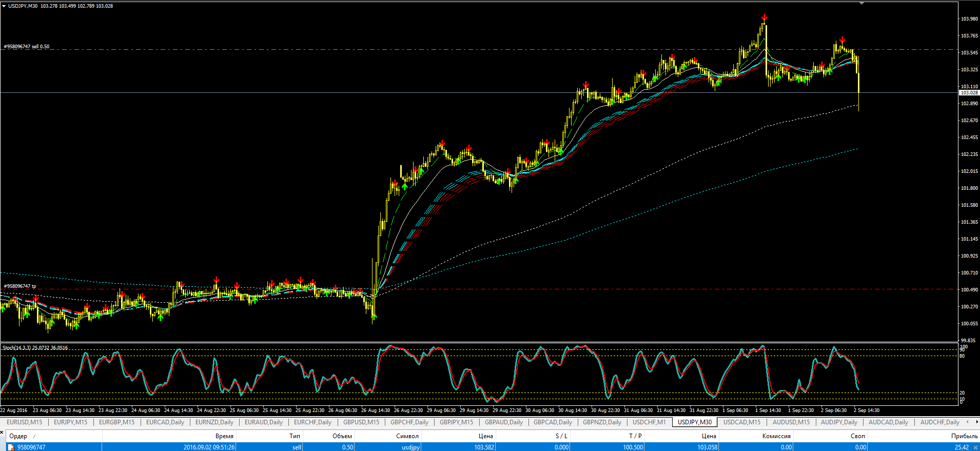Click the red arrow above the highest chart peak
This screenshot has width=980, height=451.
765,18
